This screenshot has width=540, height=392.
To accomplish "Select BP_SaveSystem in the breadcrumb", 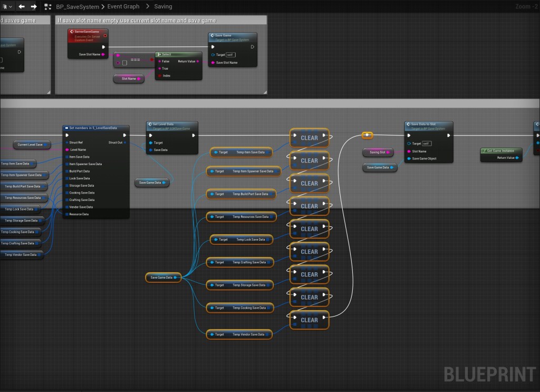I will [78, 7].
